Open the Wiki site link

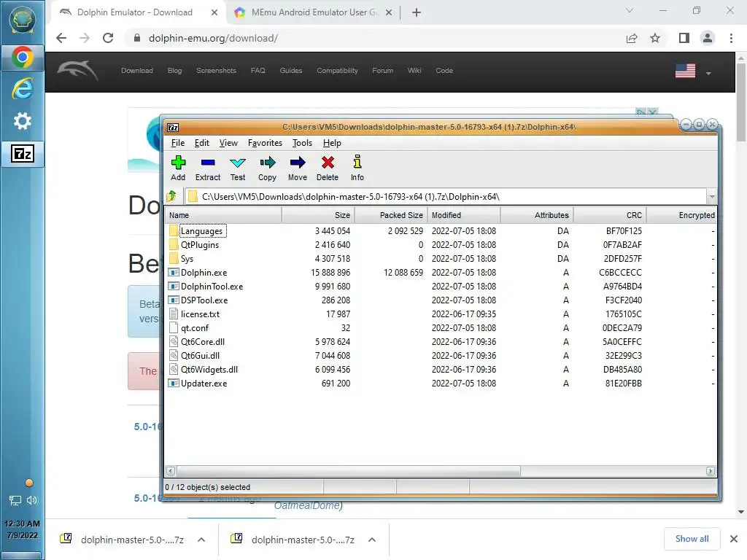(x=414, y=71)
